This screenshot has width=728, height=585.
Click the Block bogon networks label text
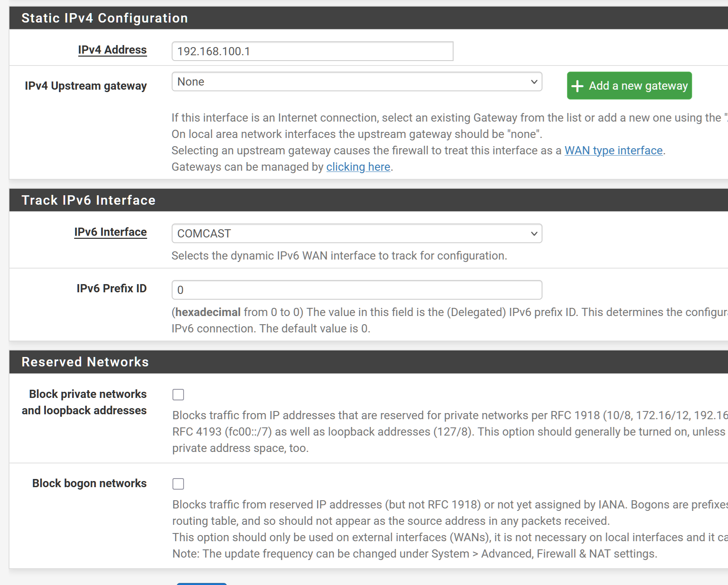[x=89, y=483]
